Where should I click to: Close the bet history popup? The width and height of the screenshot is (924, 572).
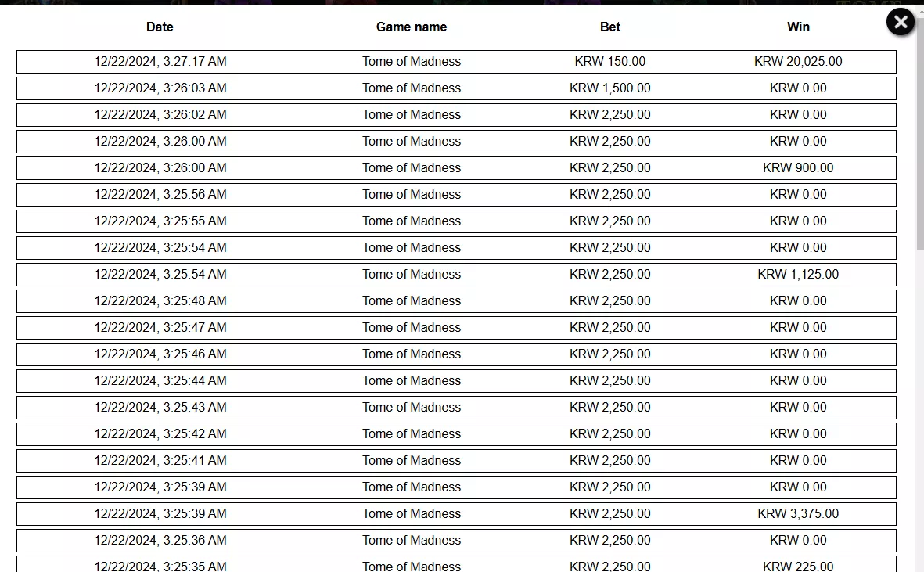901,23
